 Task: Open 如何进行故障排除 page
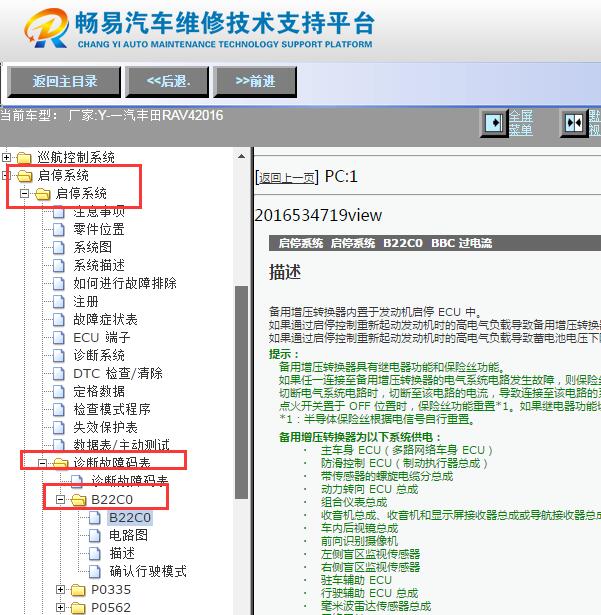pos(125,283)
